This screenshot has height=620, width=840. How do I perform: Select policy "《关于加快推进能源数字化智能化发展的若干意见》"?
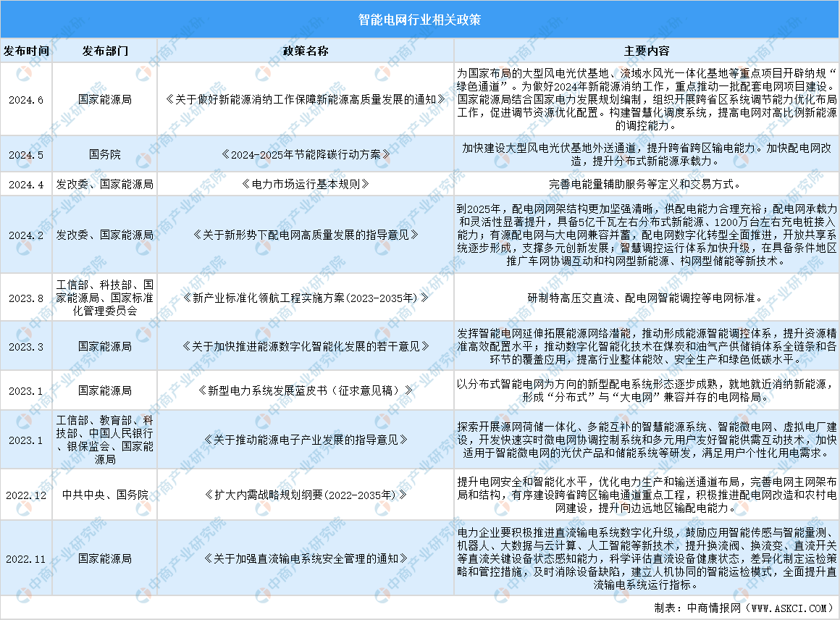pyautogui.click(x=306, y=347)
